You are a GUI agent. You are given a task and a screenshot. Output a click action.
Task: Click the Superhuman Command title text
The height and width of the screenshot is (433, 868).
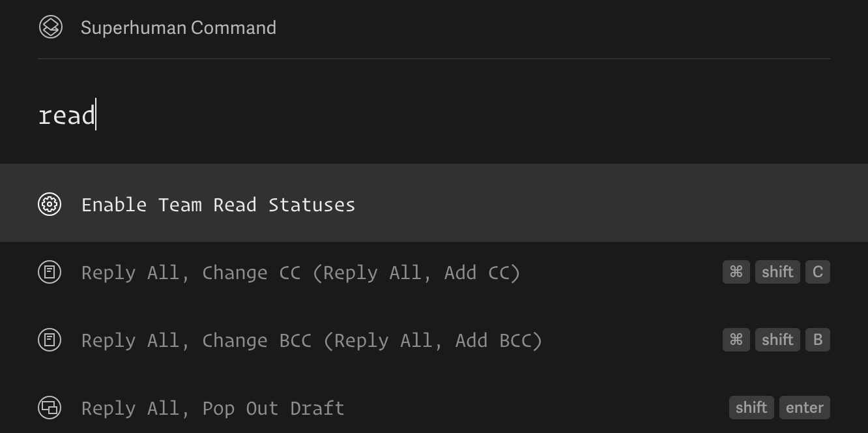tap(179, 27)
